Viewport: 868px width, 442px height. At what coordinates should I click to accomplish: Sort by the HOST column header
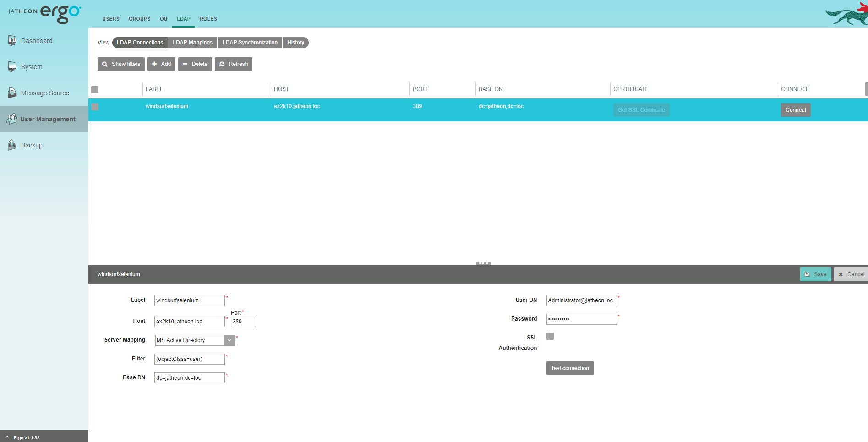282,89
